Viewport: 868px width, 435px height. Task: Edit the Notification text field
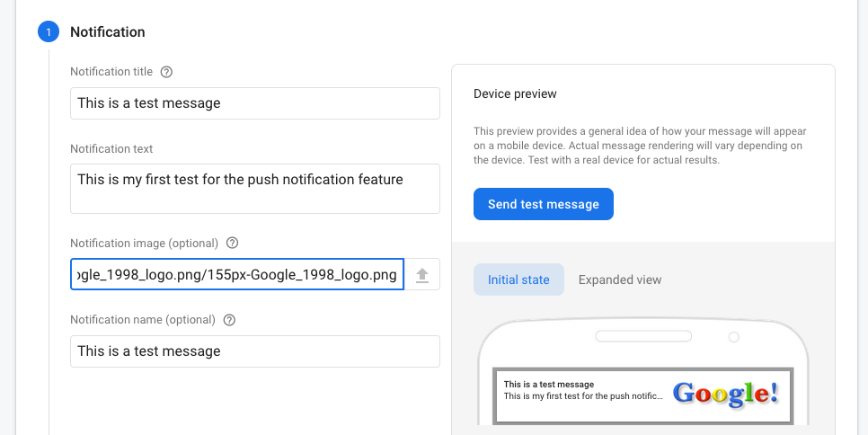coord(255,189)
